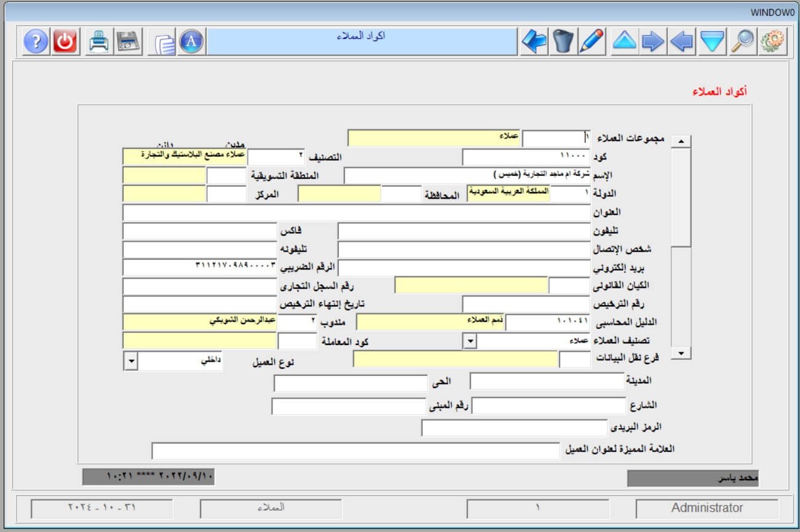
Task: Click the help question mark icon
Action: click(36, 42)
